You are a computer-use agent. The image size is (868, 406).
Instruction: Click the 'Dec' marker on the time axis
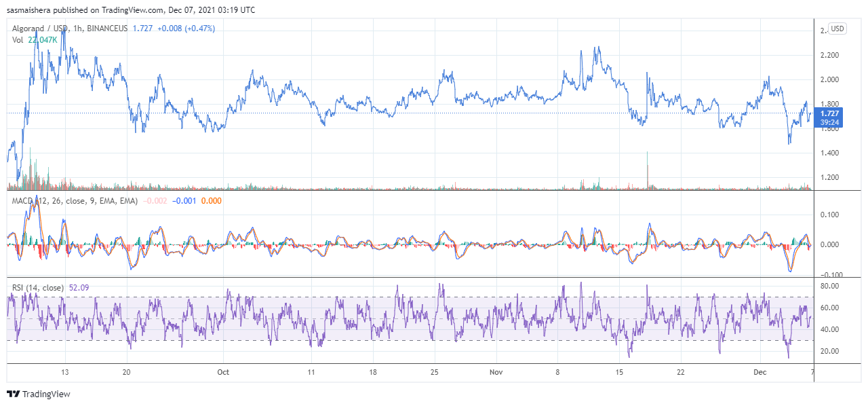tap(759, 372)
